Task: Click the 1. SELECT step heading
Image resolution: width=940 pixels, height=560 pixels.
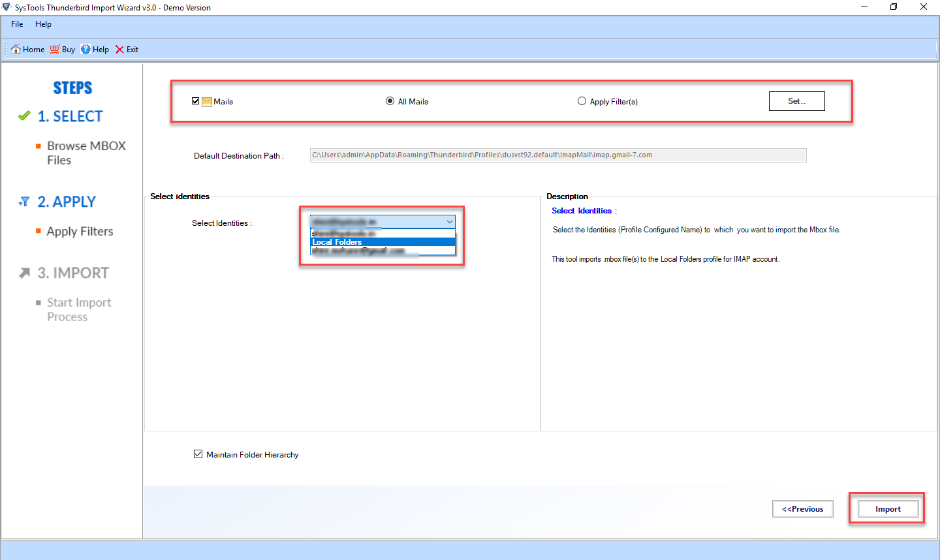Action: tap(70, 116)
